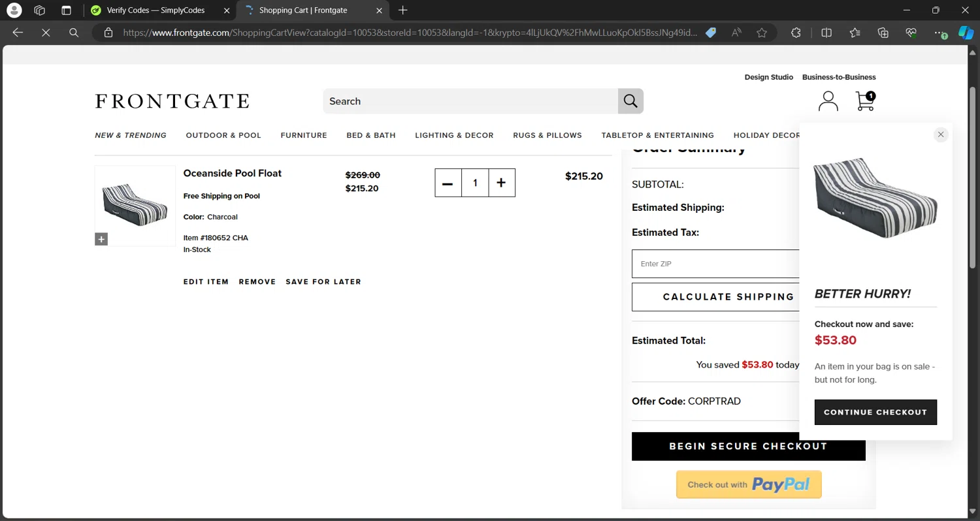Expand the product image plus icon
This screenshot has height=521, width=980.
101,240
